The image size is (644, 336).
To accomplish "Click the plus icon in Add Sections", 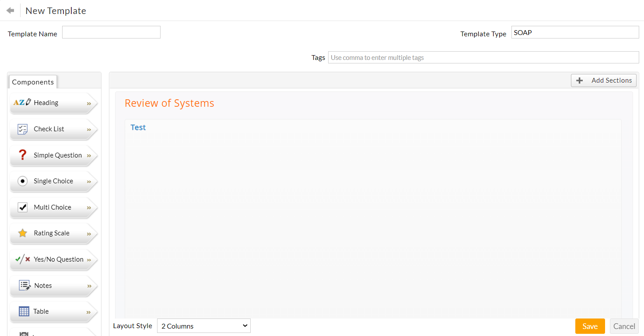I will click(580, 80).
